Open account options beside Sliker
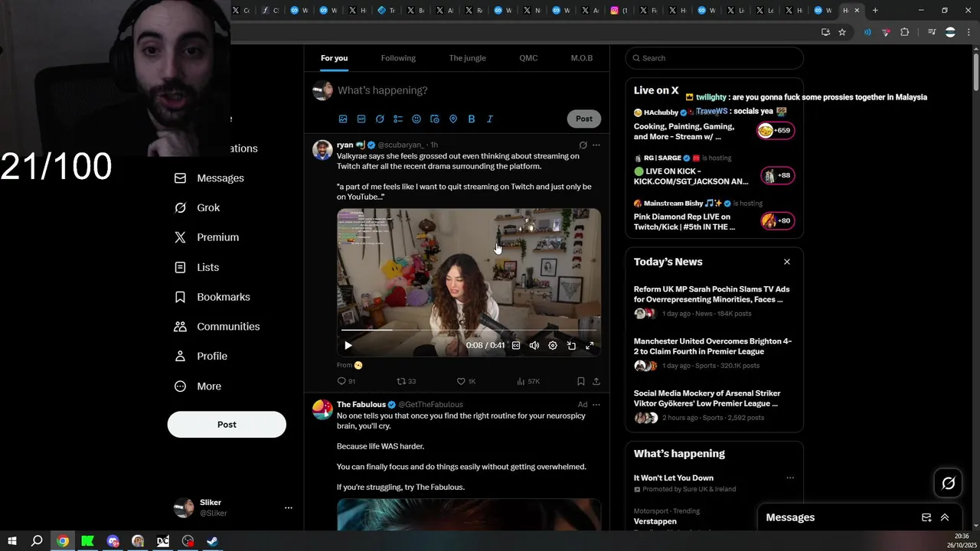The height and width of the screenshot is (551, 980). click(289, 508)
